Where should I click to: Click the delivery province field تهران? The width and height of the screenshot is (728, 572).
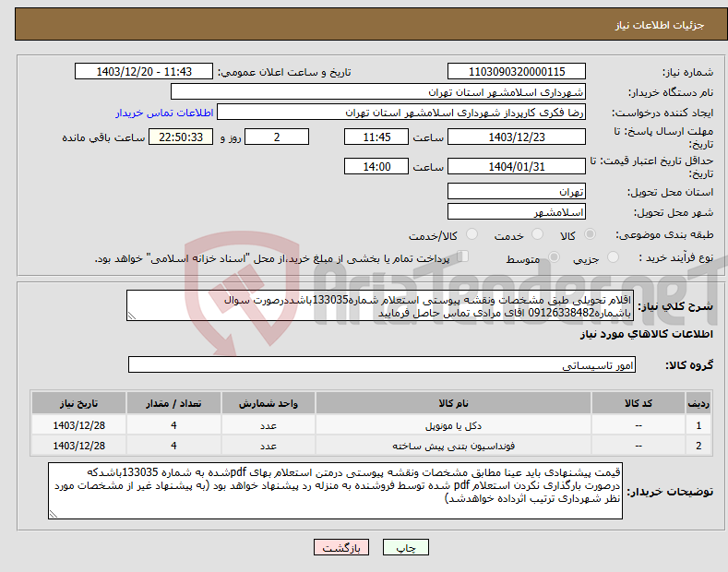pos(517,191)
